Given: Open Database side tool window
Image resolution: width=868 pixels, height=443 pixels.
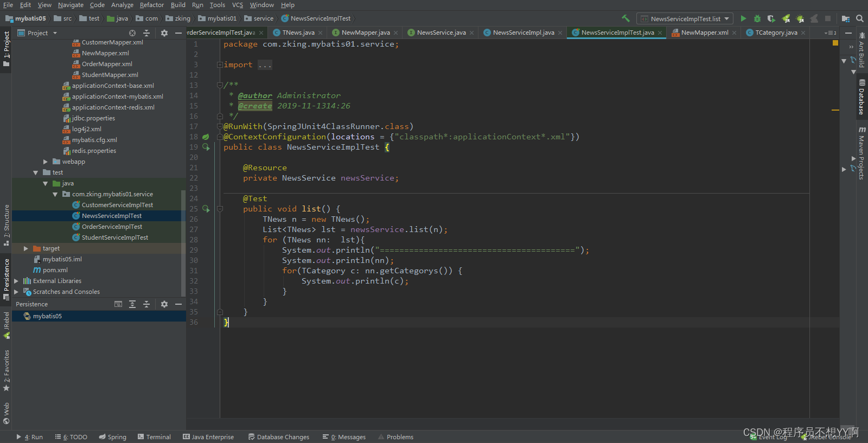Looking at the screenshot, I should point(861,98).
